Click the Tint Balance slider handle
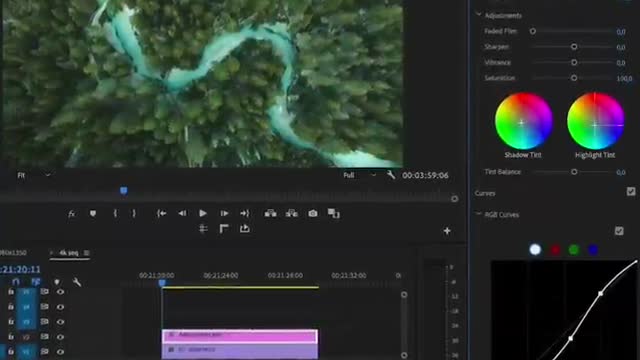640x360 pixels. [574, 172]
